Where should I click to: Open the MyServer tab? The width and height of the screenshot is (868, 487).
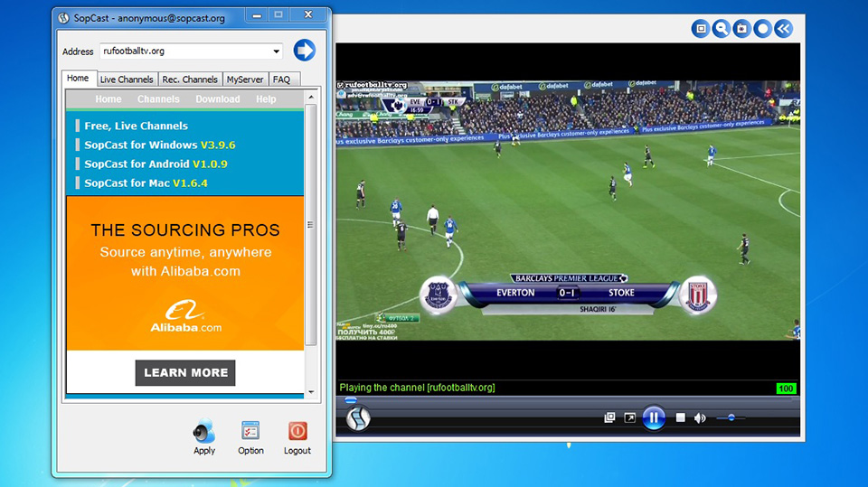245,80
